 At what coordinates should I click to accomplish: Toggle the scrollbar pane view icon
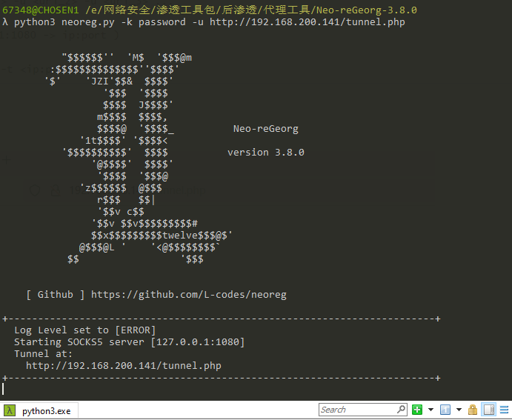point(489,410)
